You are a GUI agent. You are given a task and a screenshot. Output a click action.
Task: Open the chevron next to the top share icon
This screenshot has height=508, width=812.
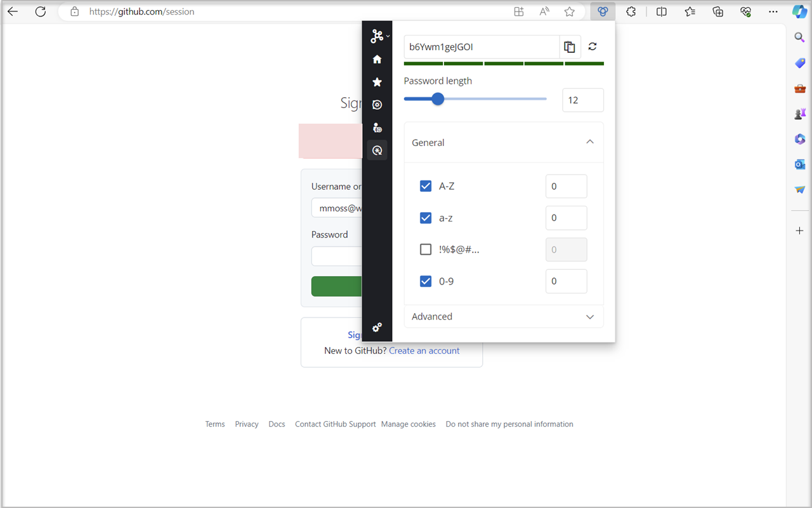[x=388, y=36]
